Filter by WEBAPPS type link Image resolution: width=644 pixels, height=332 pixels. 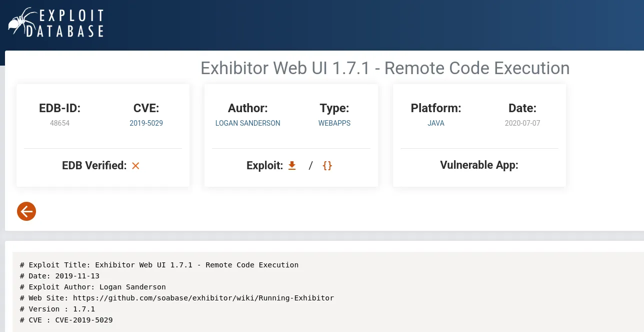pos(334,123)
